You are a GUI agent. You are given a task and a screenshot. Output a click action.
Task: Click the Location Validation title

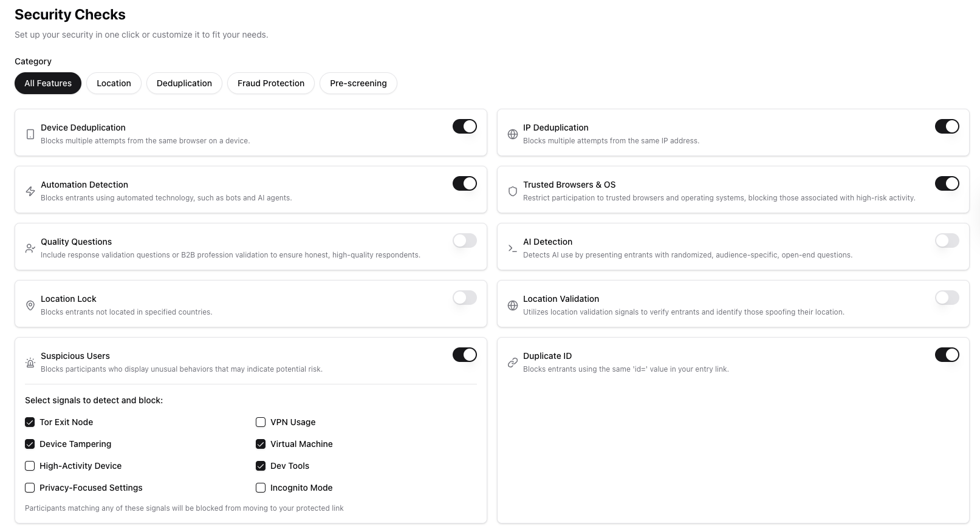(561, 299)
